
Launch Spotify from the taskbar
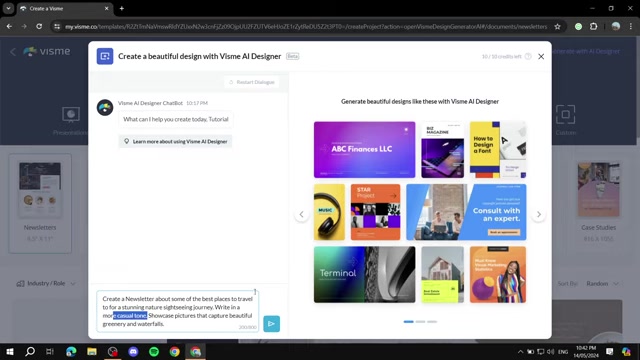154,351
